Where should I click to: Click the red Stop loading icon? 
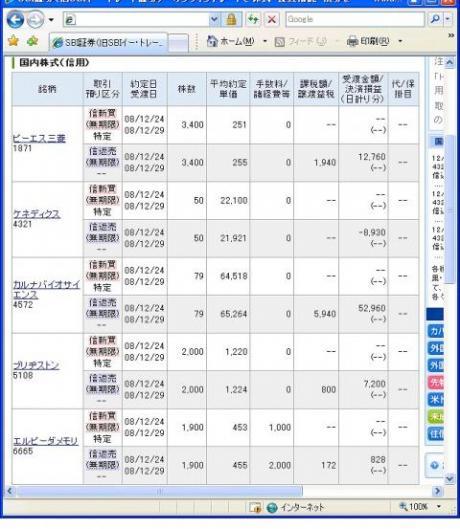(271, 20)
